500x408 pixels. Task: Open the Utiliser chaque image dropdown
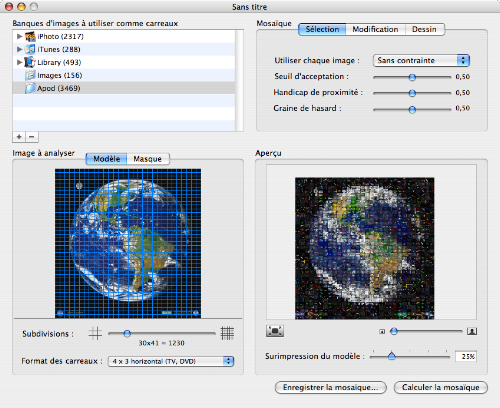tap(421, 60)
